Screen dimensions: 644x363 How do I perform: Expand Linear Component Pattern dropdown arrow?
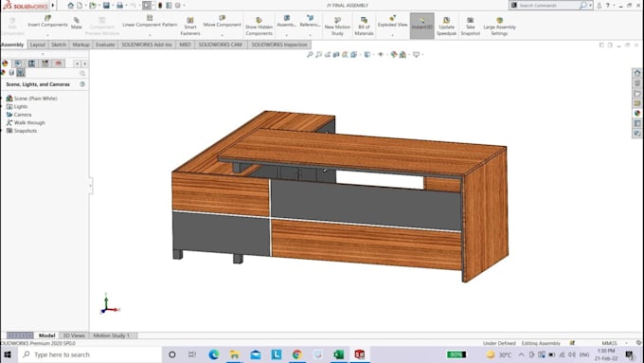(x=150, y=35)
